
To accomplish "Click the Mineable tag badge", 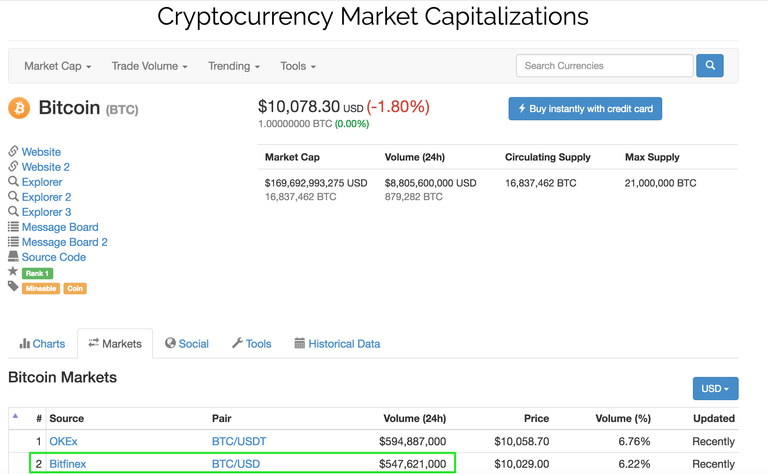I will (40, 288).
